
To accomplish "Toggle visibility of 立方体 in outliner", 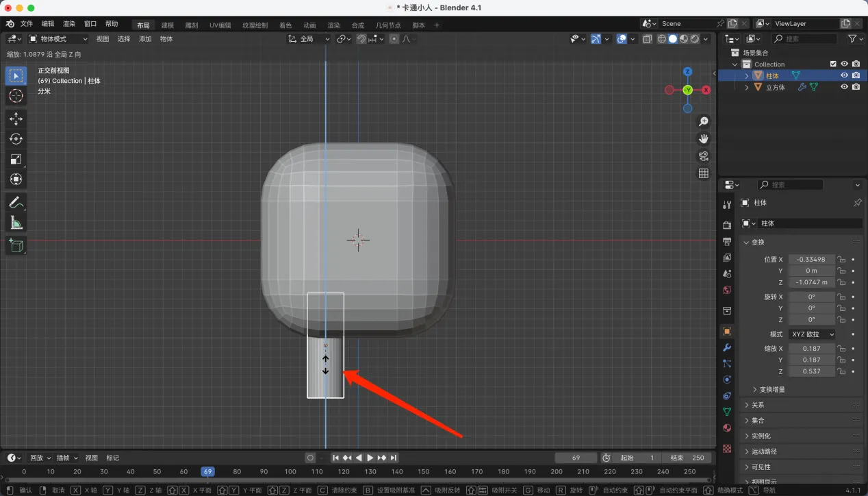I will tap(844, 87).
